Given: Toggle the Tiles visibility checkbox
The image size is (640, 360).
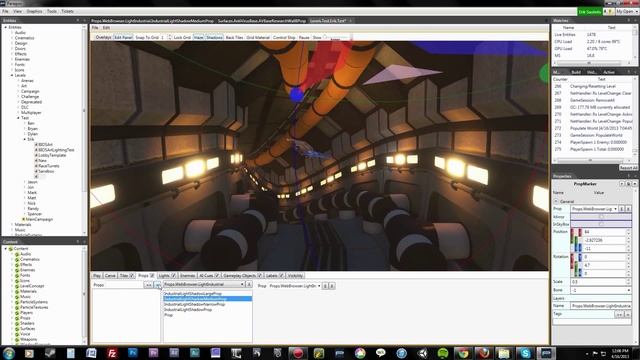Looking at the screenshot, I should [x=132, y=276].
